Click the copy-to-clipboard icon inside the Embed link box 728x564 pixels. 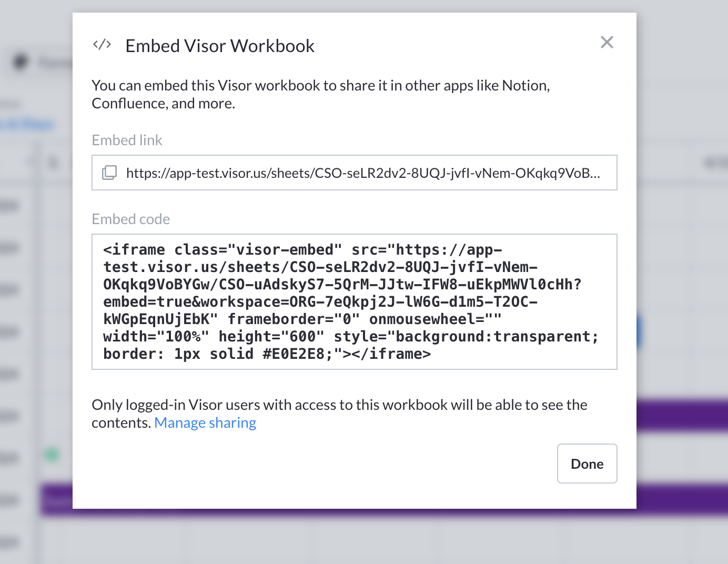pos(109,173)
